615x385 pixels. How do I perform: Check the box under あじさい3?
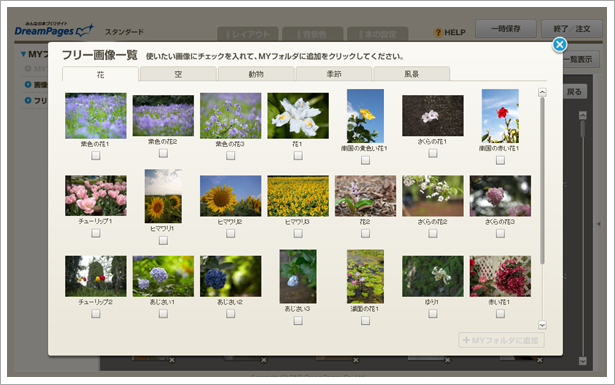click(x=298, y=321)
